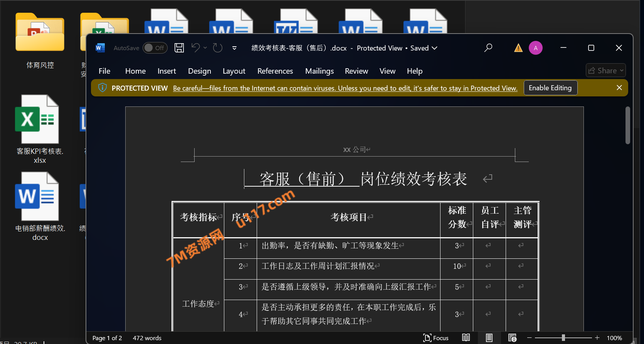Click the yellow warning triangle icon
644x344 pixels.
pyautogui.click(x=518, y=48)
